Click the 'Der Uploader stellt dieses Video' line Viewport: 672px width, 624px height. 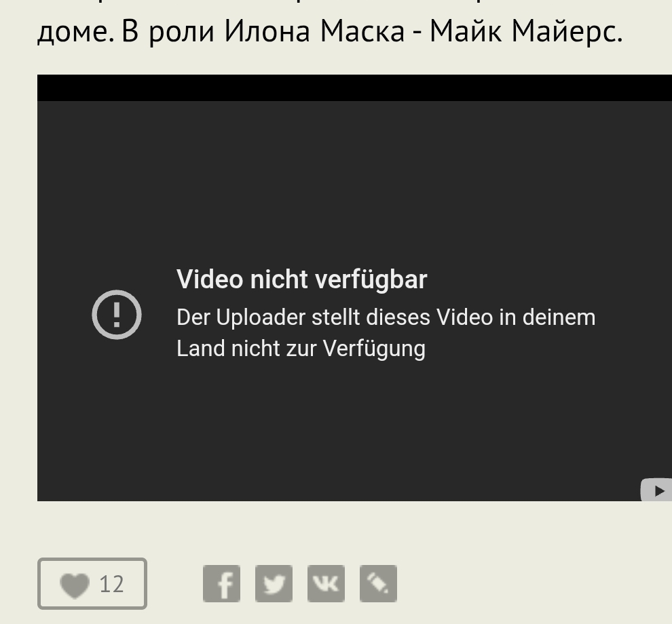[x=386, y=317]
